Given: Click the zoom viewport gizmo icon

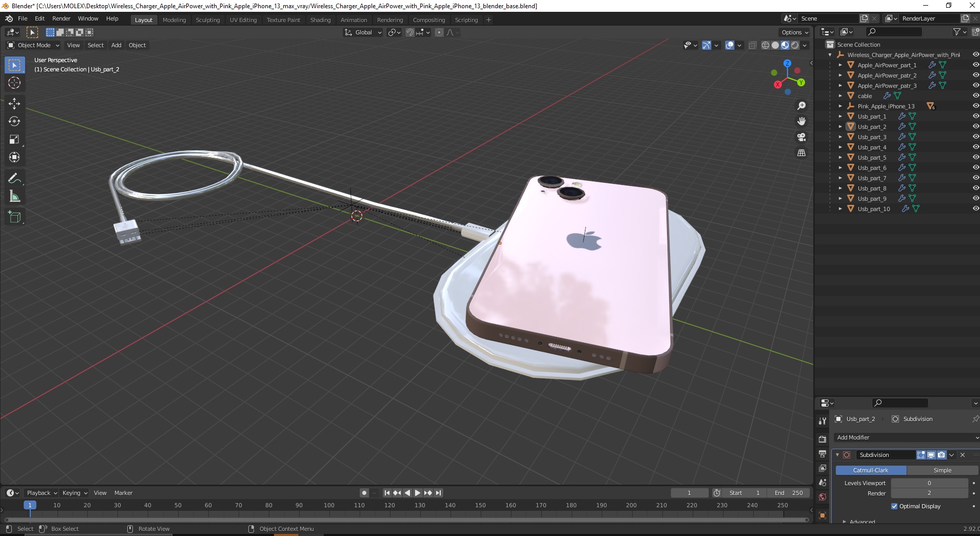Looking at the screenshot, I should click(x=801, y=106).
